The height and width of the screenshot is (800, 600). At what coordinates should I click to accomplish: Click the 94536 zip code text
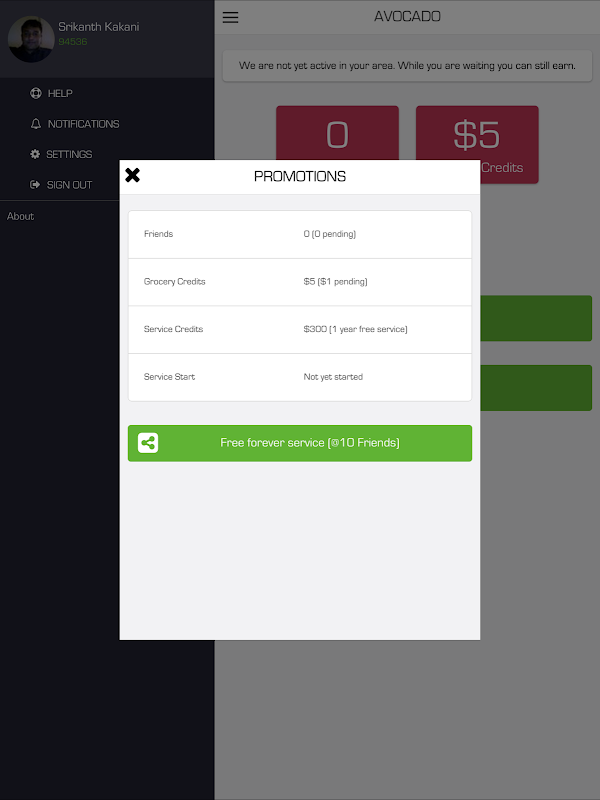[x=72, y=41]
